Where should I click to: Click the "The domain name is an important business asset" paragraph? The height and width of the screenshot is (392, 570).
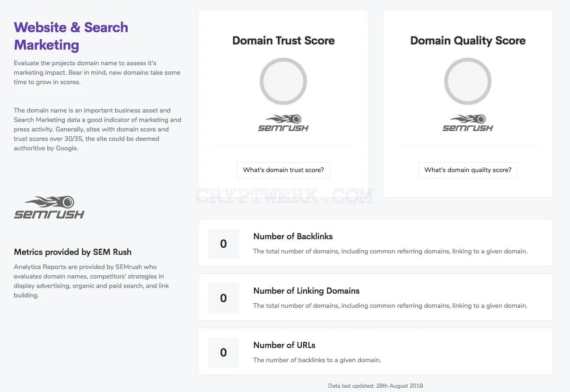pos(97,129)
